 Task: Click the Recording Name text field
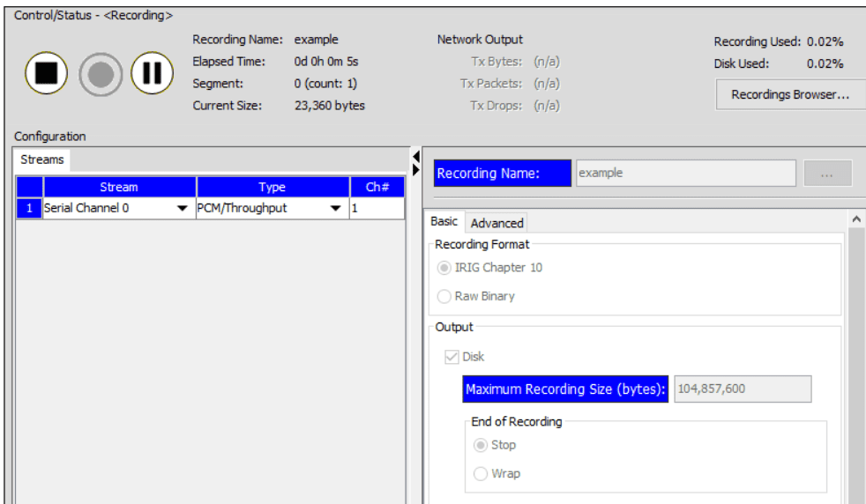click(684, 174)
